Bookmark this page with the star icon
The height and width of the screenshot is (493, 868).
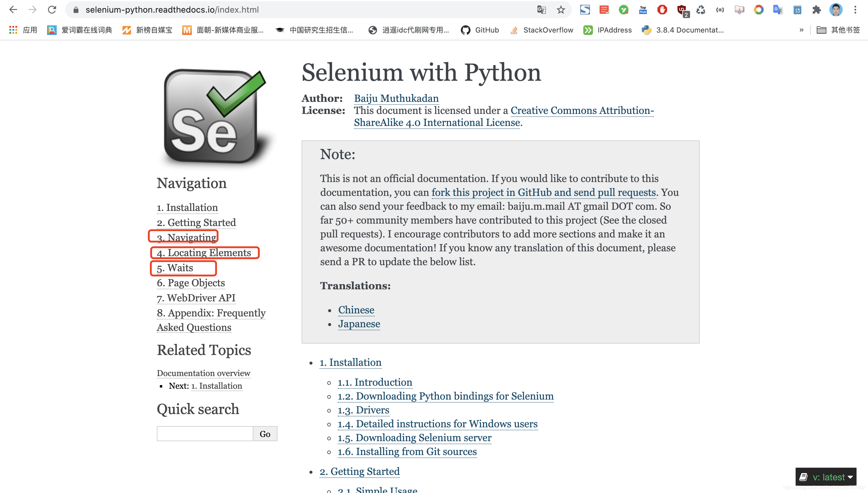coord(561,9)
